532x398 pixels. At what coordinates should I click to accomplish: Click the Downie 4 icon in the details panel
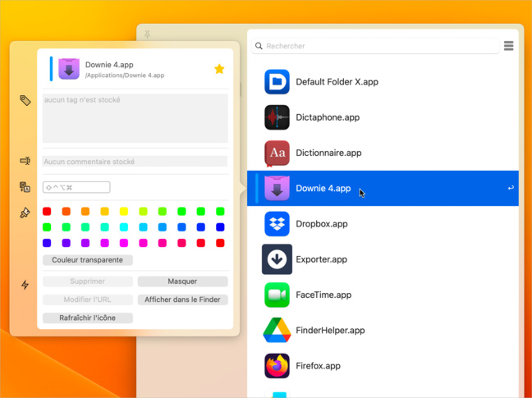69,69
